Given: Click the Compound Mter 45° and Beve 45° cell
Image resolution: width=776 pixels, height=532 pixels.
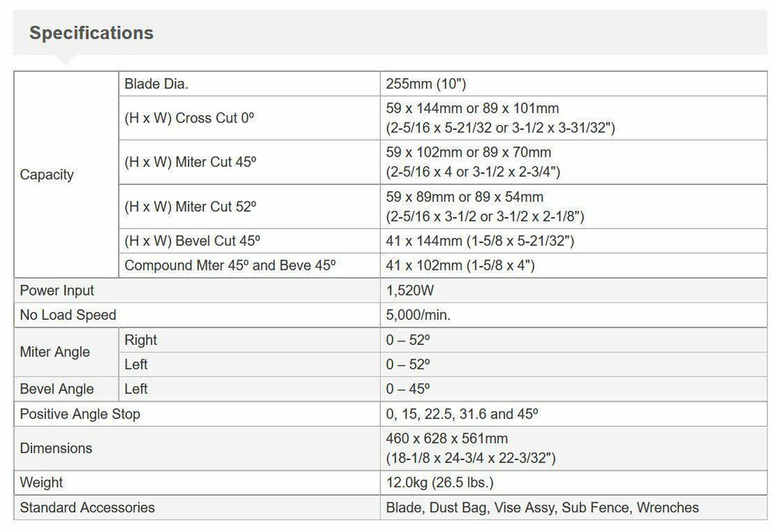Looking at the screenshot, I should pyautogui.click(x=249, y=265).
